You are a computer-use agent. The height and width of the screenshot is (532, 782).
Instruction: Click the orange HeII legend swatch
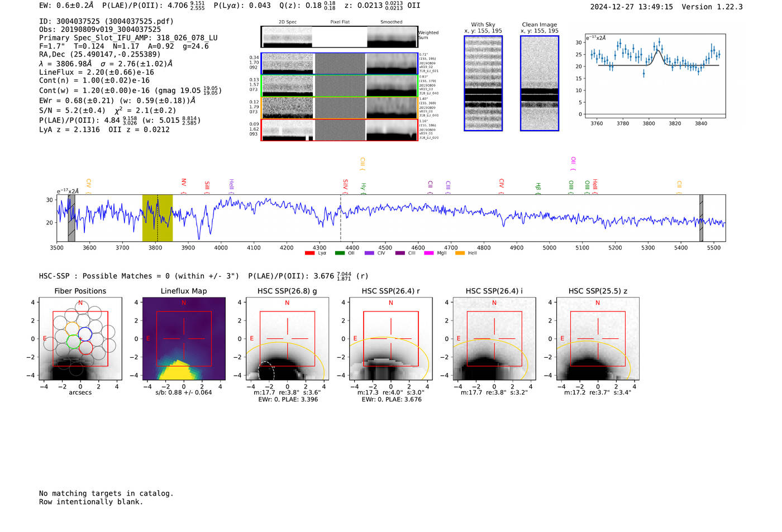pyautogui.click(x=460, y=253)
